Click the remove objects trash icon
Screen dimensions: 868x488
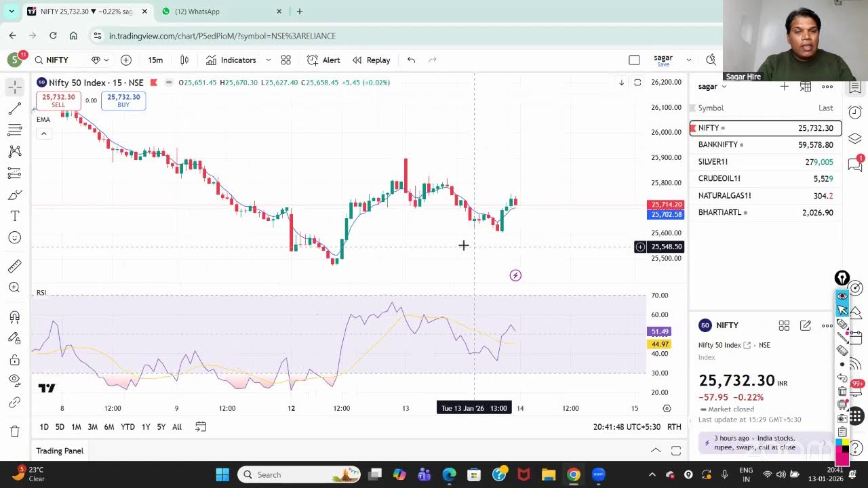tap(14, 431)
